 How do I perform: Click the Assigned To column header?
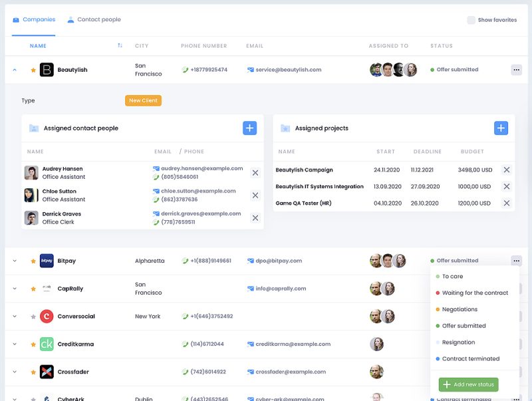coord(388,46)
